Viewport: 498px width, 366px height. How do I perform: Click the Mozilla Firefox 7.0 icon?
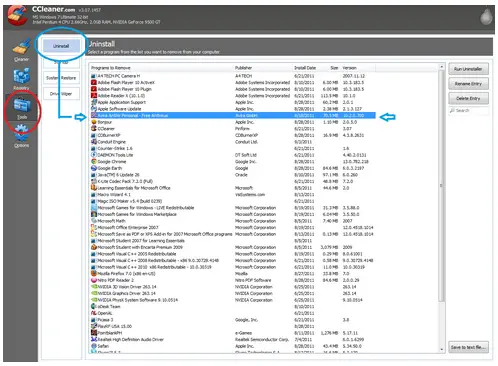(94, 274)
